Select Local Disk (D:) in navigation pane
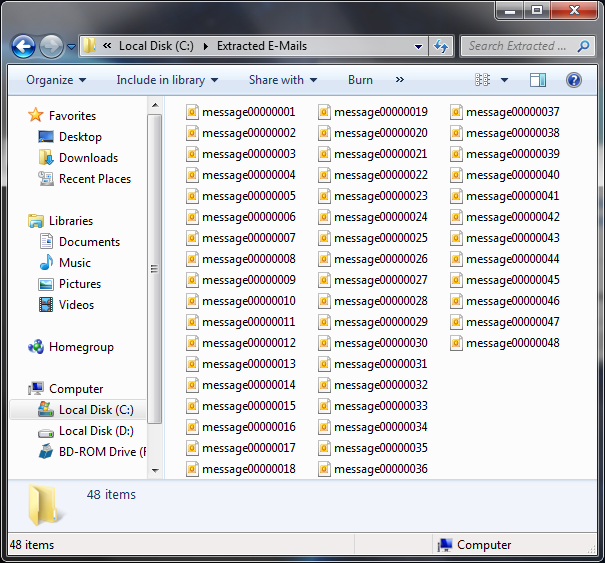Screen dimensions: 605x563 pyautogui.click(x=95, y=431)
